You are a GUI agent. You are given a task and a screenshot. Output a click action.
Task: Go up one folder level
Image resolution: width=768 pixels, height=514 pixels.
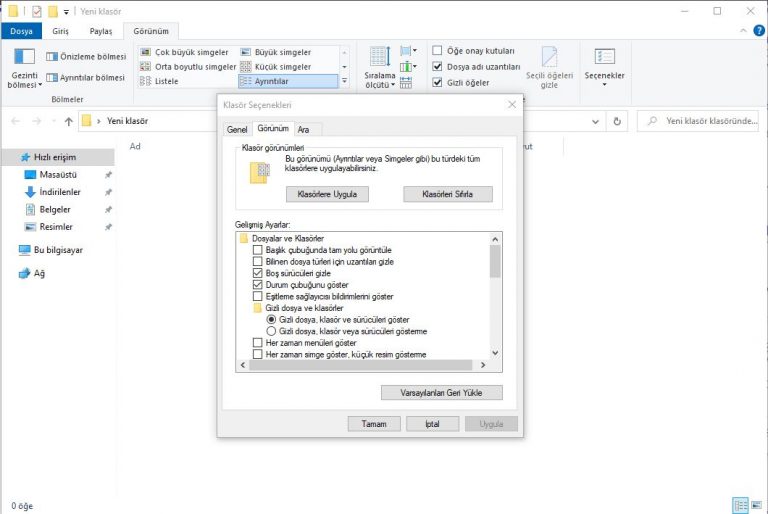click(69, 121)
